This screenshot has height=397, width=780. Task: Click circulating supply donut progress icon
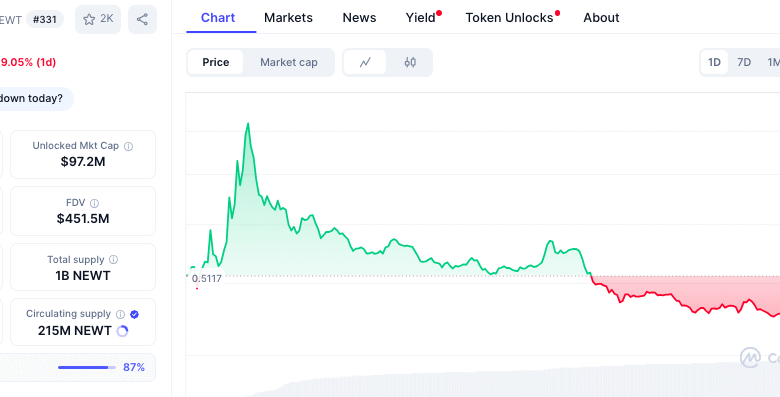(x=122, y=331)
